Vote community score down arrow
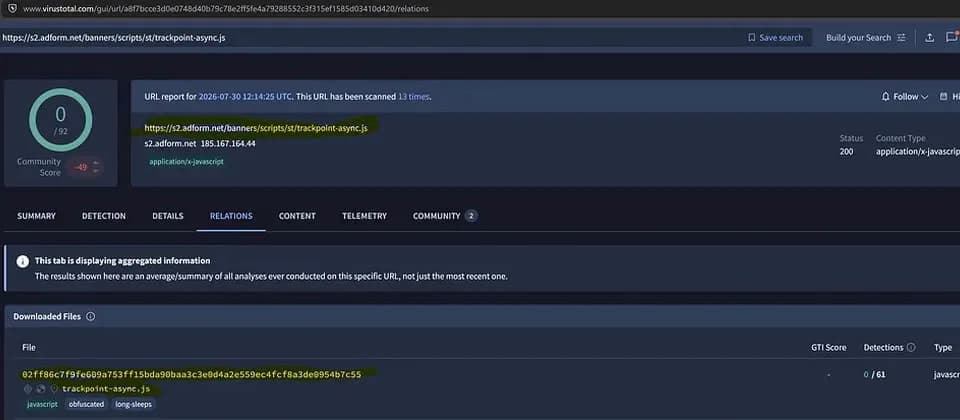The width and height of the screenshot is (960, 420). [96, 171]
